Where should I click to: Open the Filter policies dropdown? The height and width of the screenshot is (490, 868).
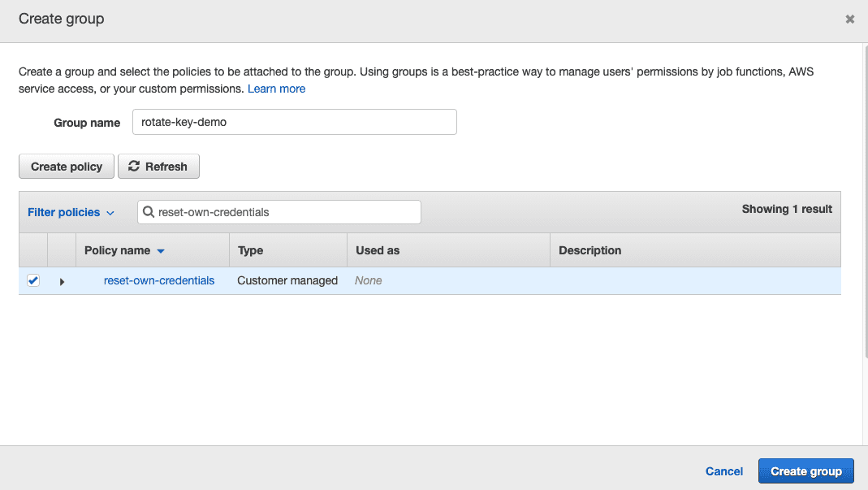click(x=71, y=212)
